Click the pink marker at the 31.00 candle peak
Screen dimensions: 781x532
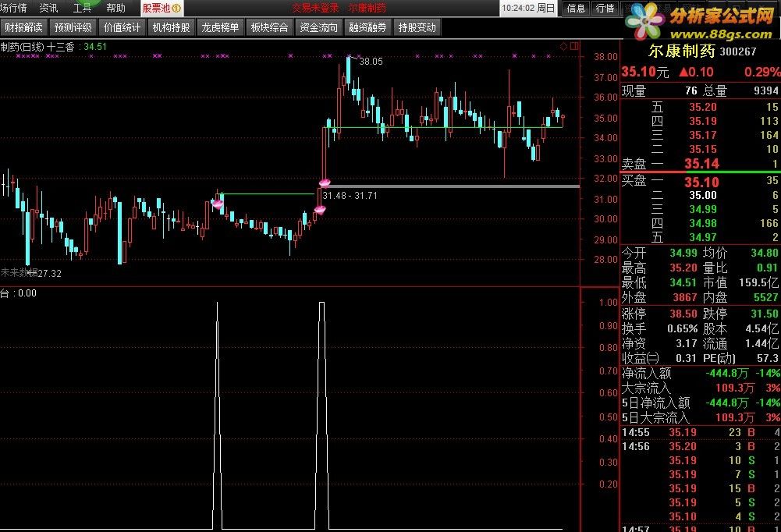pyautogui.click(x=218, y=204)
